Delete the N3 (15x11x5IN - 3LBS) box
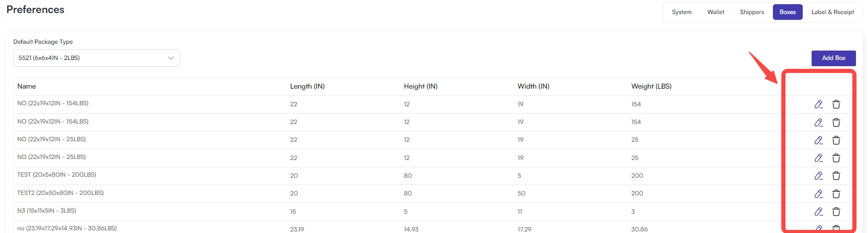The image size is (868, 233). (x=836, y=211)
